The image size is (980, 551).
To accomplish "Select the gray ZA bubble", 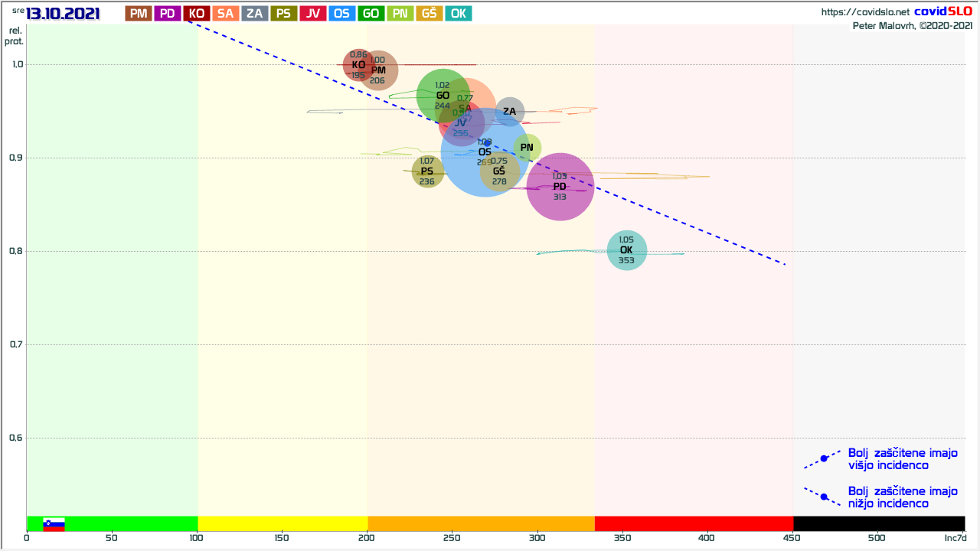I will (x=510, y=112).
